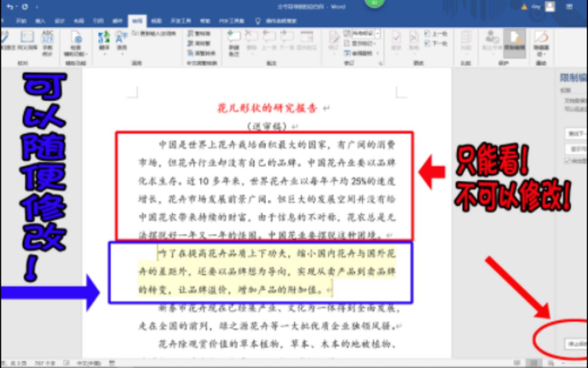Open the user avatar in title bar
The height and width of the screenshot is (368, 588).
(550, 6)
